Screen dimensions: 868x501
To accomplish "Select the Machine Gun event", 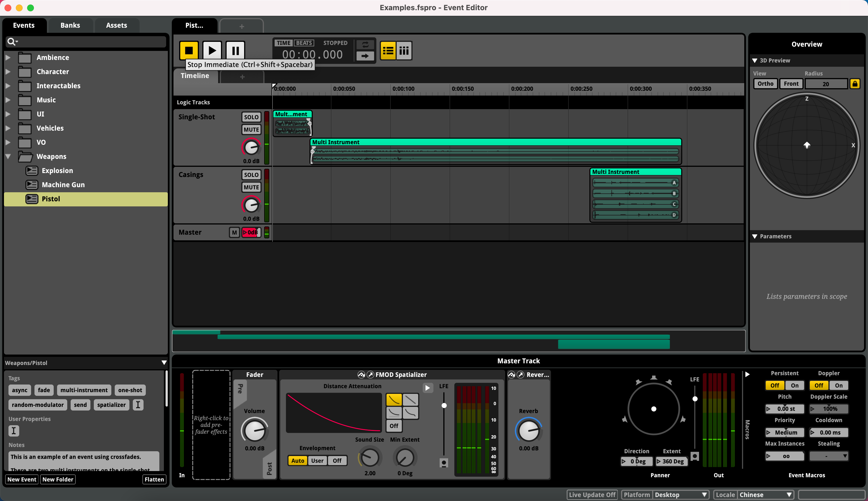I will click(x=63, y=184).
